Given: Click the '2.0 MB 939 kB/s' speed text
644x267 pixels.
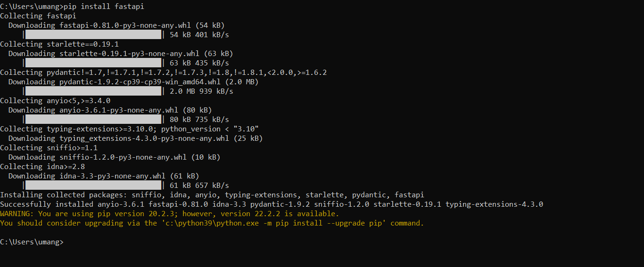Looking at the screenshot, I should tap(201, 91).
